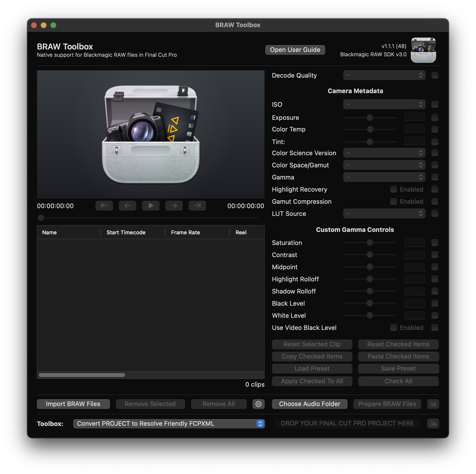
Task: Open settings via the gear icon
Action: click(258, 404)
